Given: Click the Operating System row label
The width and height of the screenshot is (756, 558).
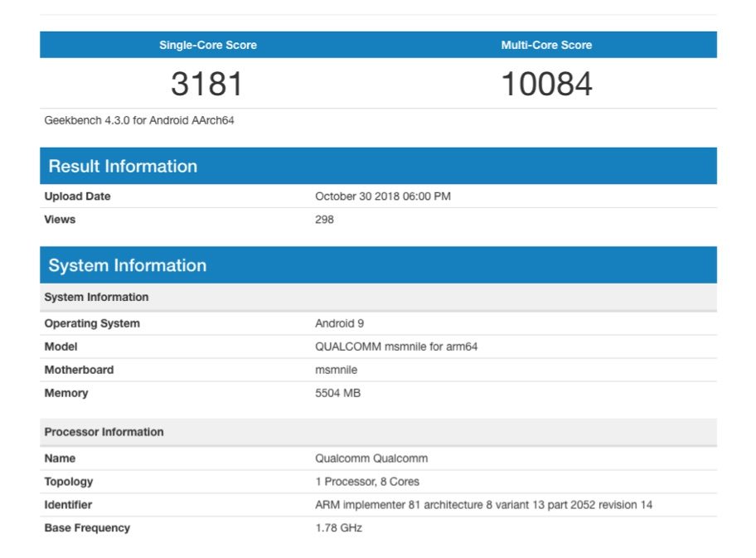Looking at the screenshot, I should coord(92,323).
